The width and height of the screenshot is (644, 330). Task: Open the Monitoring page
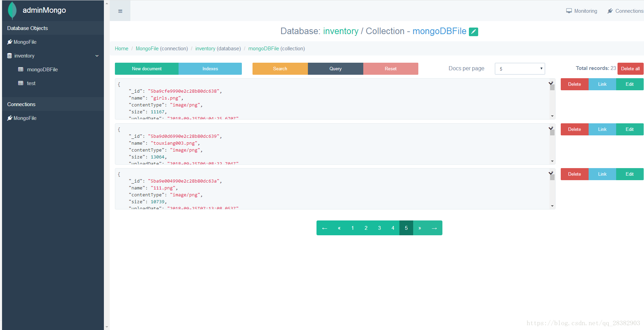582,11
